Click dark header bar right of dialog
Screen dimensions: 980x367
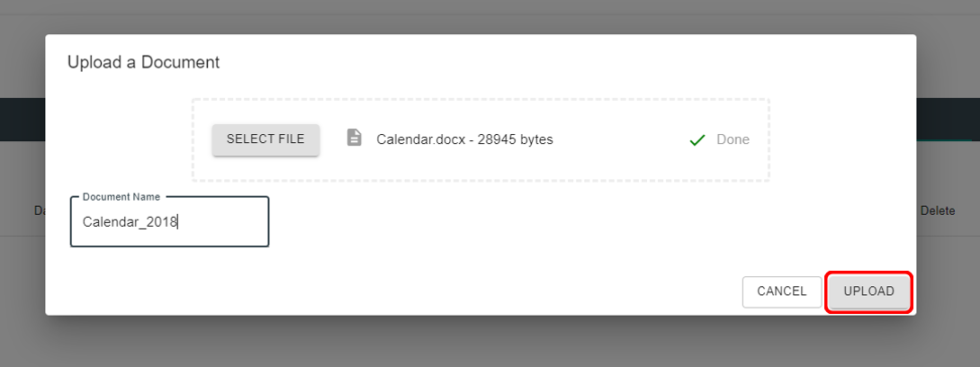[948, 119]
